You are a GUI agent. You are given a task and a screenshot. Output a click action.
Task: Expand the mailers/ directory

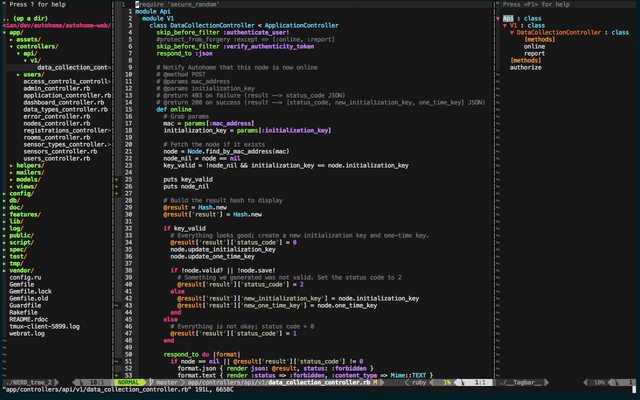11,173
